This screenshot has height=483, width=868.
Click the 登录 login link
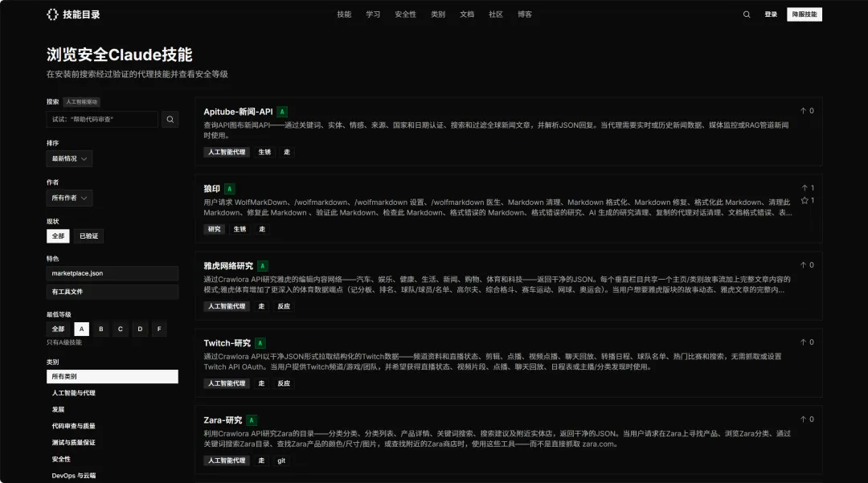[771, 14]
